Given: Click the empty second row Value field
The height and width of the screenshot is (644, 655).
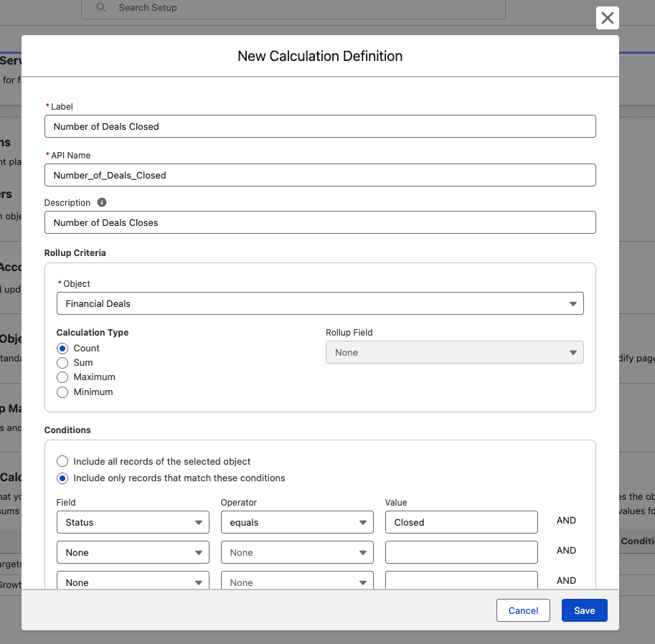Looking at the screenshot, I should [461, 552].
